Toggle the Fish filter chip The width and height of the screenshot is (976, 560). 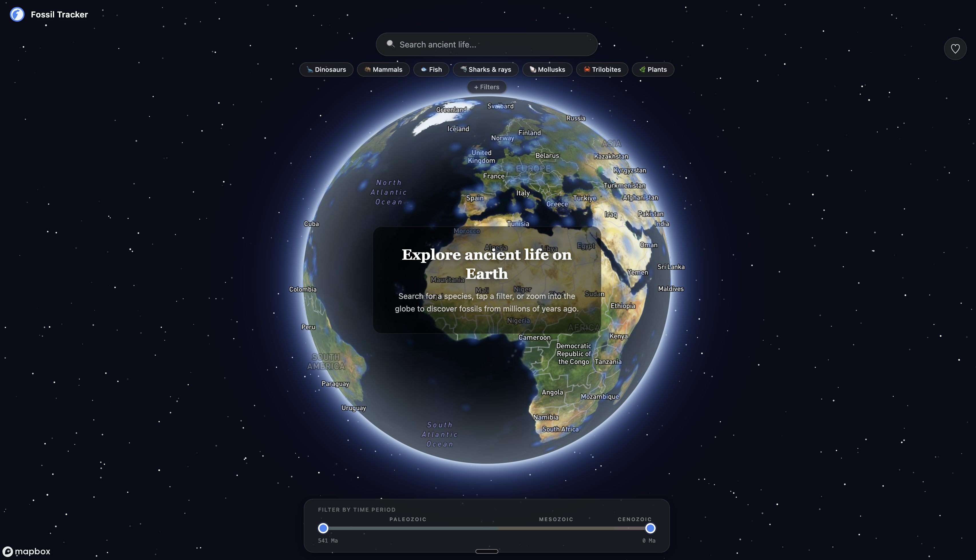click(431, 69)
